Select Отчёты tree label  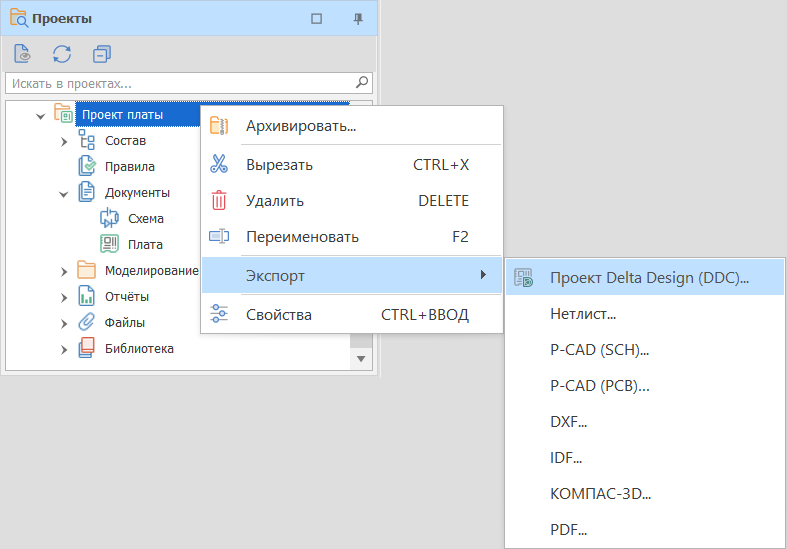pos(126,297)
